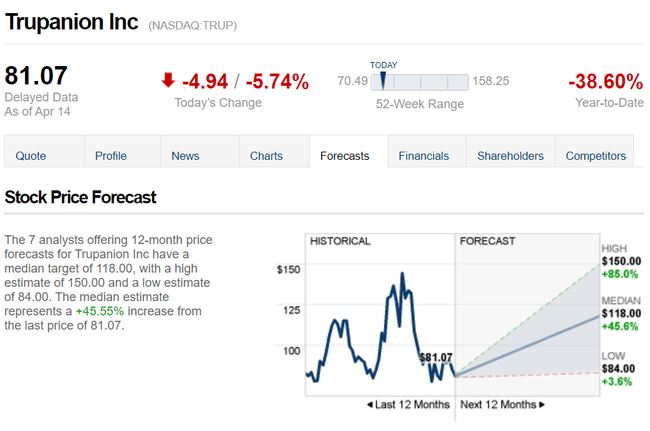Click the $81.07 label on chart

click(436, 357)
